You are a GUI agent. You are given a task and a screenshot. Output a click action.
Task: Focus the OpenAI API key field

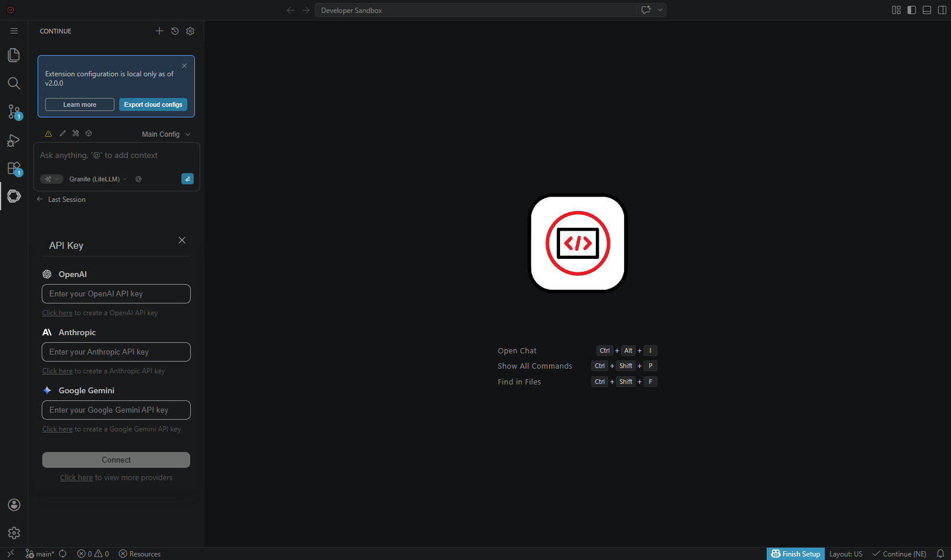(x=116, y=294)
